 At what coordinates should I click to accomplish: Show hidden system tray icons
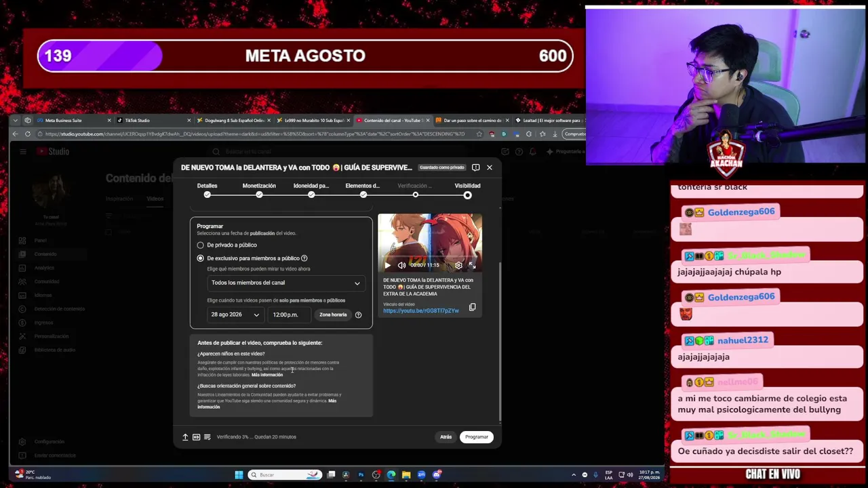[x=574, y=475]
